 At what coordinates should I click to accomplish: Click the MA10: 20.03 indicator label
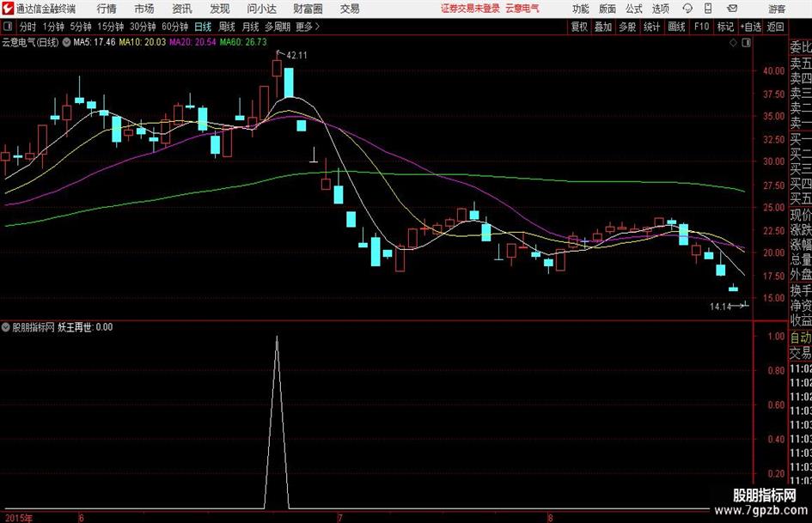[x=143, y=42]
